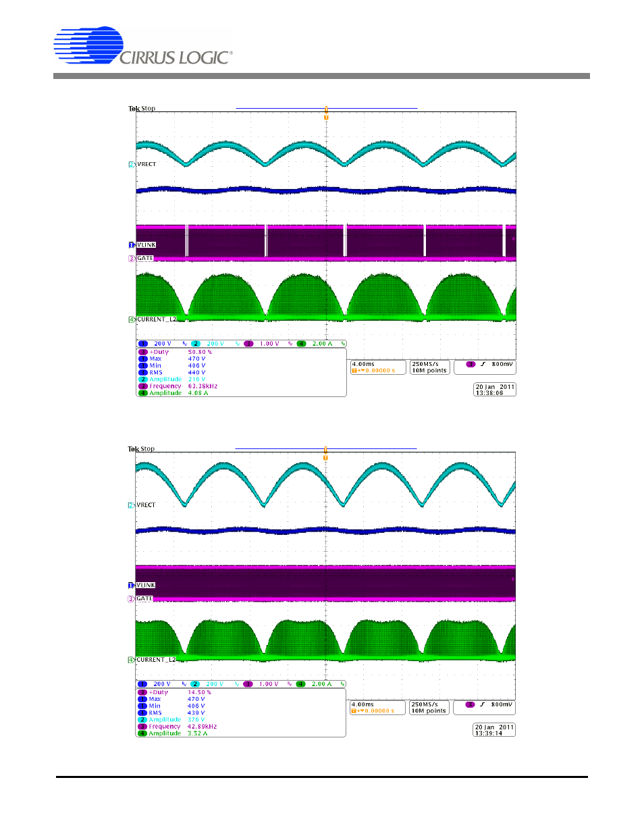Screen dimensions: 644x834
Task: Click the CURRENT_L2 channel 4 marker in the upper scope
Action: pos(132,319)
